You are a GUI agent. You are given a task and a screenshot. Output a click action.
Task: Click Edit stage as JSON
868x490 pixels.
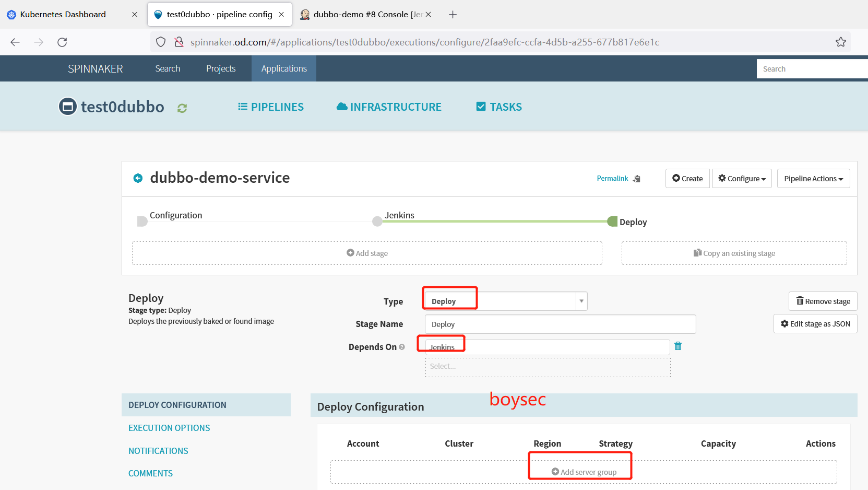pyautogui.click(x=815, y=324)
